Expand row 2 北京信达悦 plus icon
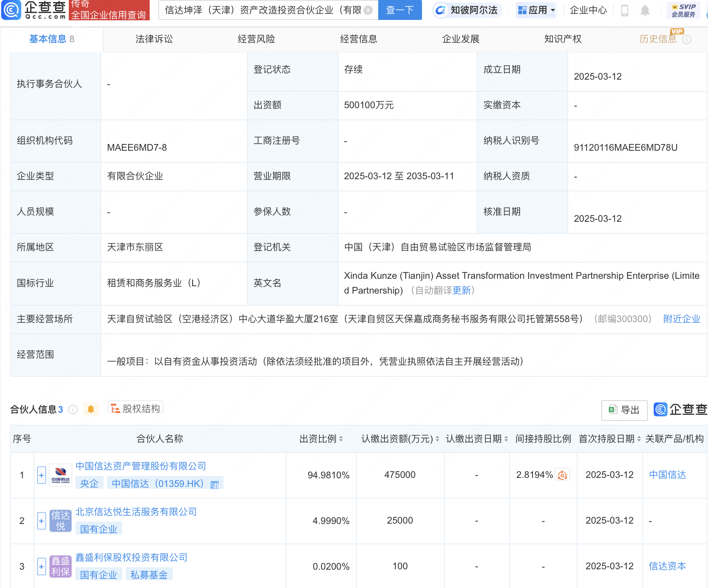Screen dimensions: 708x588 (x=41, y=521)
